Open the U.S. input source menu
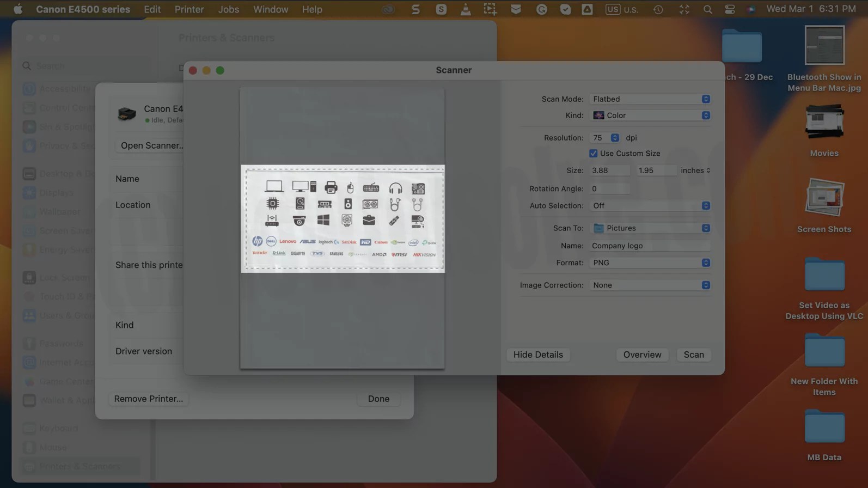The height and width of the screenshot is (488, 868). [x=622, y=9]
